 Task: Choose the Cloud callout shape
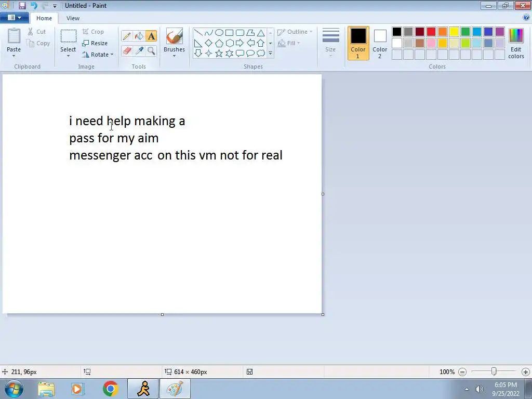(x=261, y=54)
